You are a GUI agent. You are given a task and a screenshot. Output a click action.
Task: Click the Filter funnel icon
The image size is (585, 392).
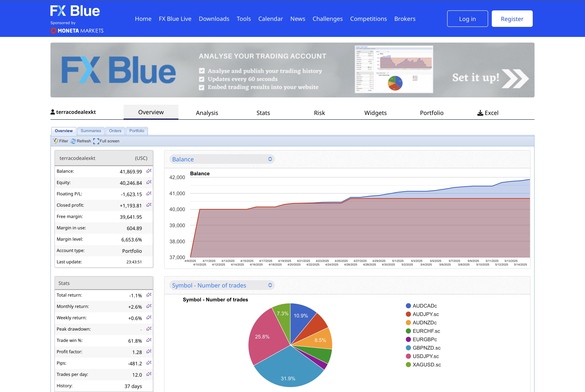click(56, 141)
